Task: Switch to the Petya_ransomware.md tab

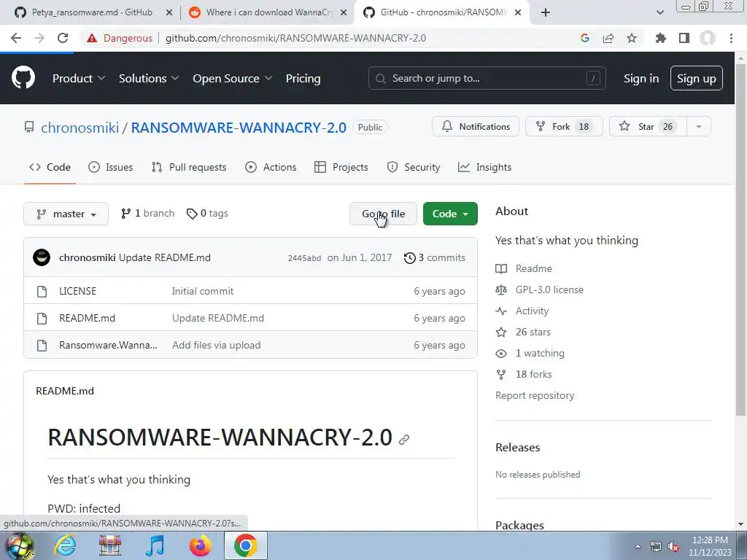Action: click(92, 12)
